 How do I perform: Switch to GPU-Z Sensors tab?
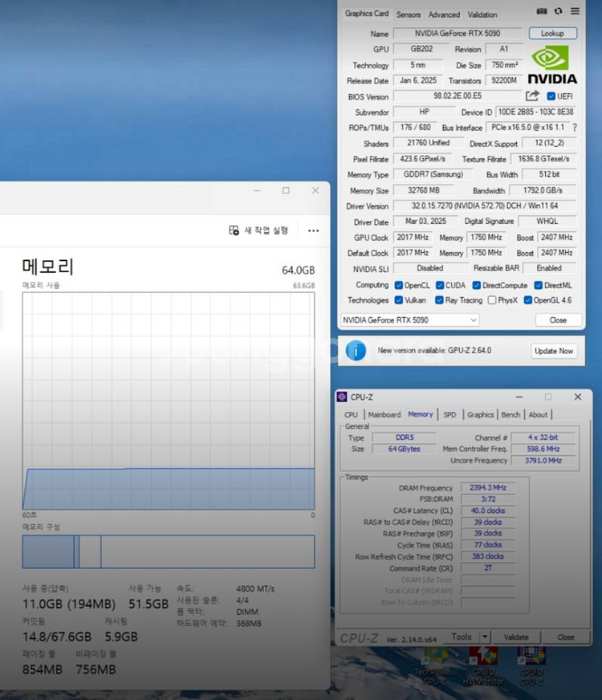click(x=409, y=14)
